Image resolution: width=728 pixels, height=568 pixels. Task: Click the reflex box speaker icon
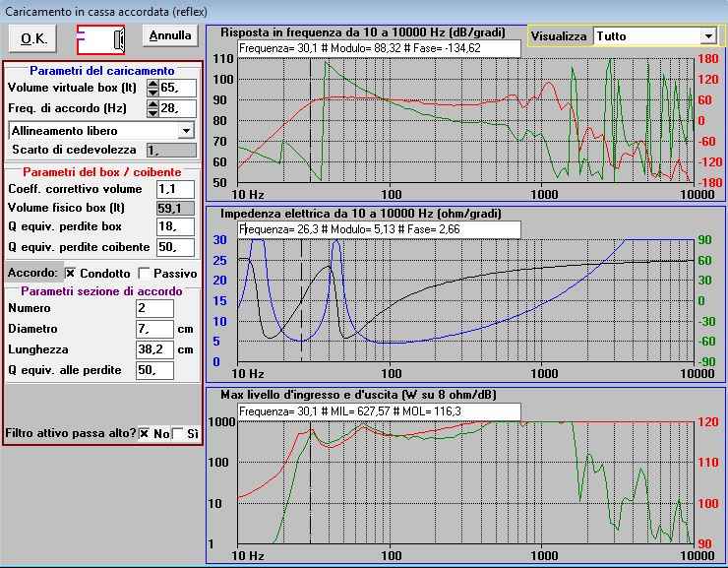(x=100, y=40)
